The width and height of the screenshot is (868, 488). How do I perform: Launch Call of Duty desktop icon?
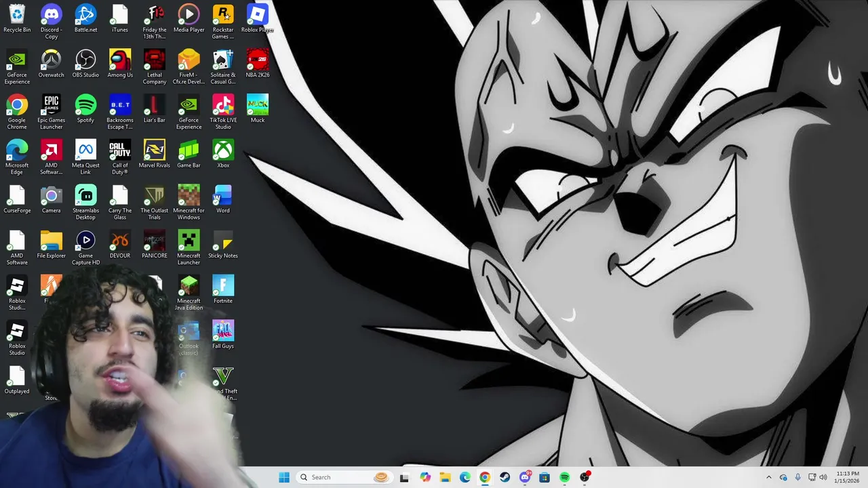[120, 157]
